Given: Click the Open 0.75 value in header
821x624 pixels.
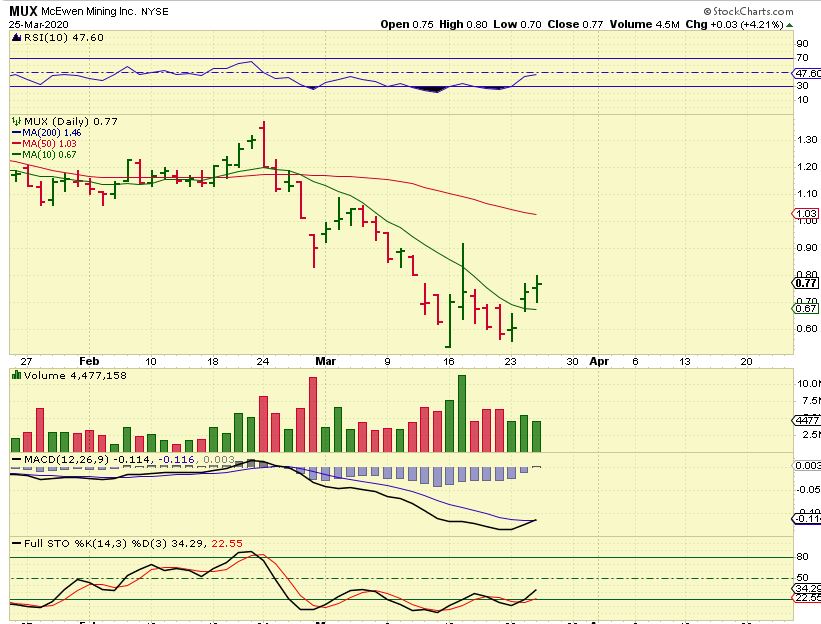Looking at the screenshot, I should tap(407, 25).
